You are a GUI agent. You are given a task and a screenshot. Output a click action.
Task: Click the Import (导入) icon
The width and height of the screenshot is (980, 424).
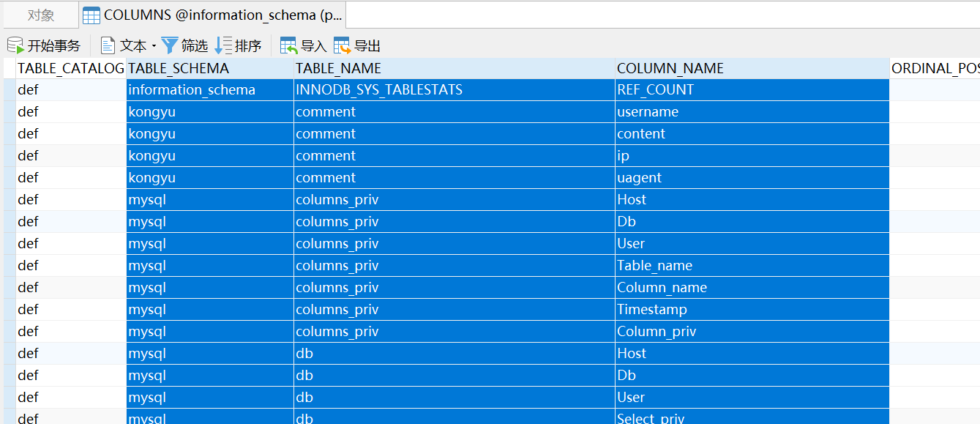tap(289, 45)
